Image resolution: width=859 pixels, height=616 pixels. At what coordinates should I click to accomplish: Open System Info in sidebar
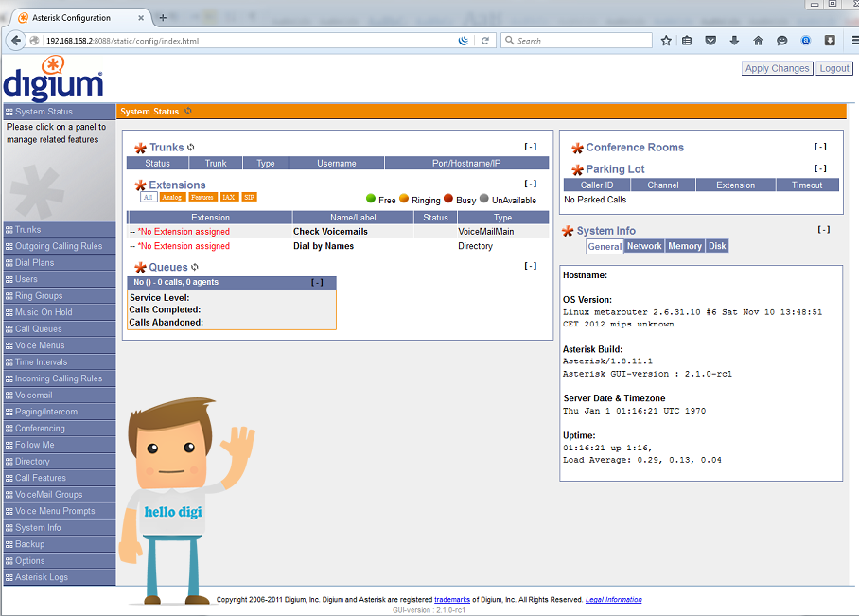(60, 528)
